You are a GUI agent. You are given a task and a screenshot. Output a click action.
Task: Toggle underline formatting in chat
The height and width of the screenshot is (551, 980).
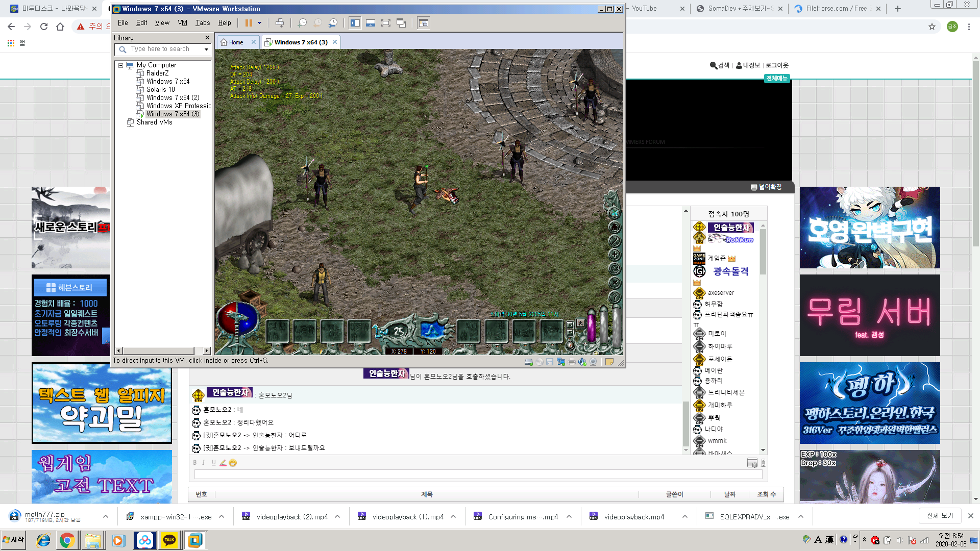[x=213, y=463]
